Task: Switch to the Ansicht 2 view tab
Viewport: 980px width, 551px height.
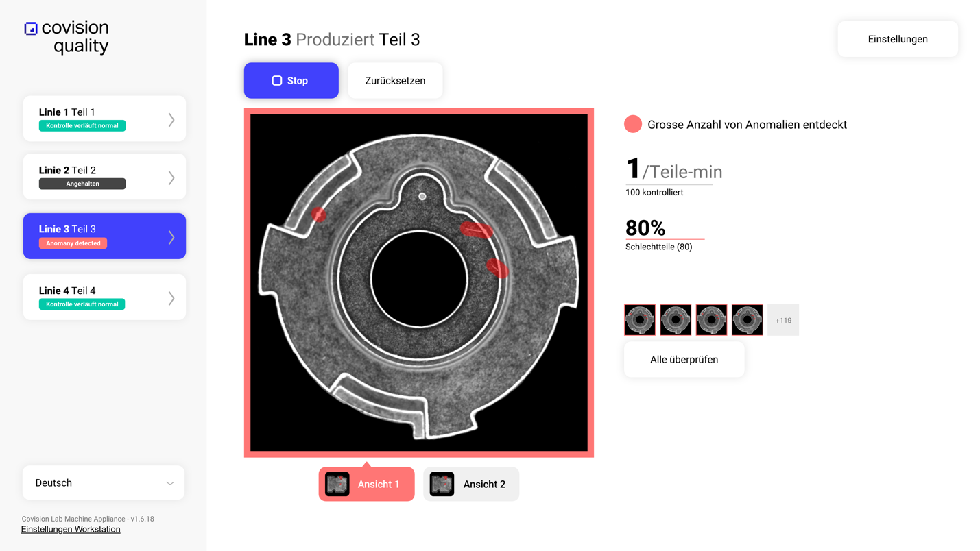Action: click(x=471, y=485)
